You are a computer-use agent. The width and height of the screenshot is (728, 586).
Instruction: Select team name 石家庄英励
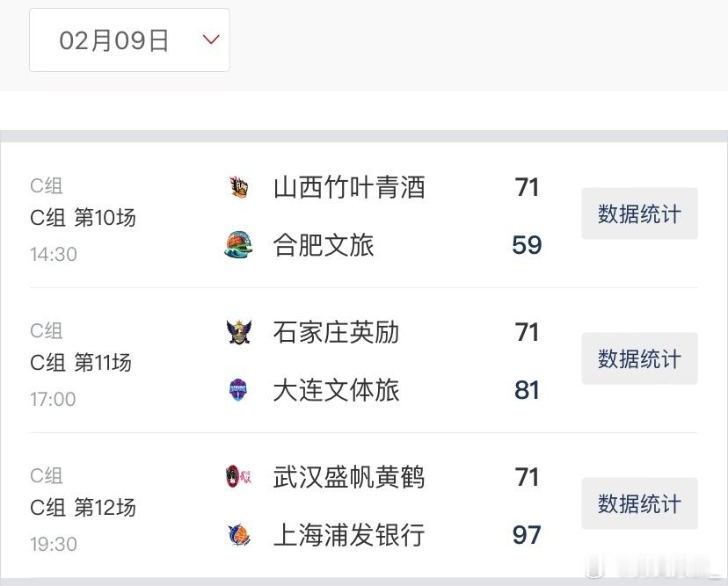336,332
